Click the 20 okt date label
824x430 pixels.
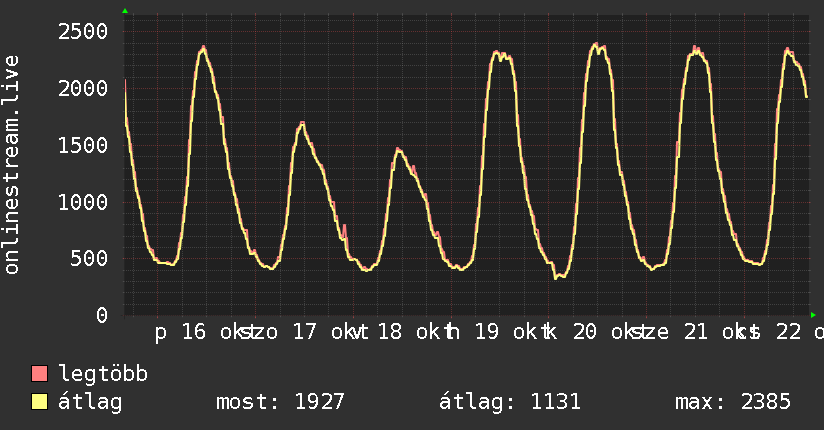click(x=607, y=332)
